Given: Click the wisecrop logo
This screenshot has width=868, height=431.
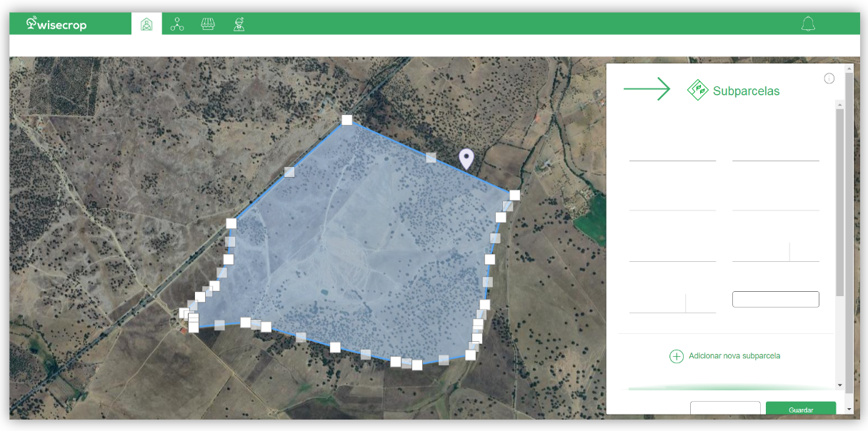Looking at the screenshot, I should (56, 24).
